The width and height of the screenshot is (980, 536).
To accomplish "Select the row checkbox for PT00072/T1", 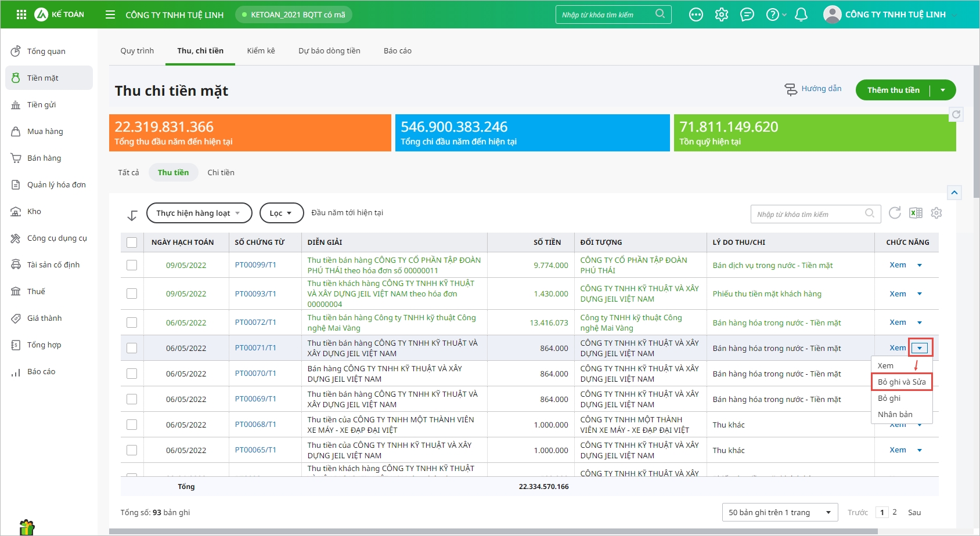I will click(x=132, y=323).
